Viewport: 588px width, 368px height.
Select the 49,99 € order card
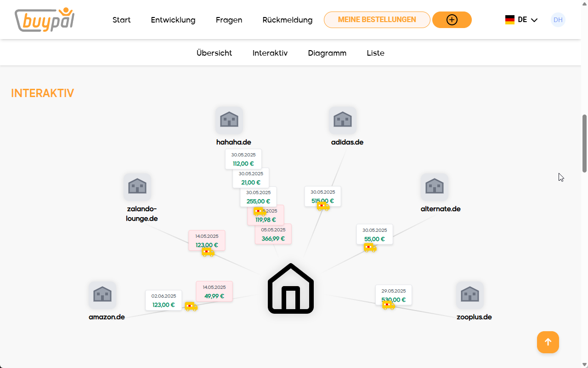[x=214, y=292]
